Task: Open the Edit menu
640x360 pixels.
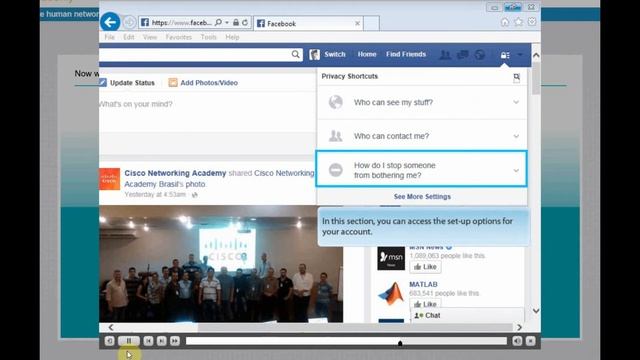Action: (129, 37)
